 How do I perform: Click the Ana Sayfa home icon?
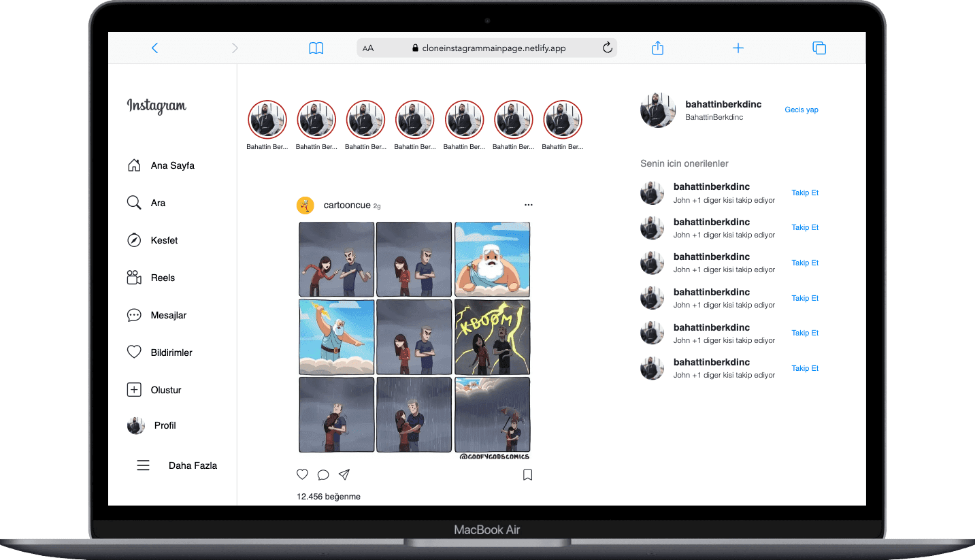tap(134, 165)
